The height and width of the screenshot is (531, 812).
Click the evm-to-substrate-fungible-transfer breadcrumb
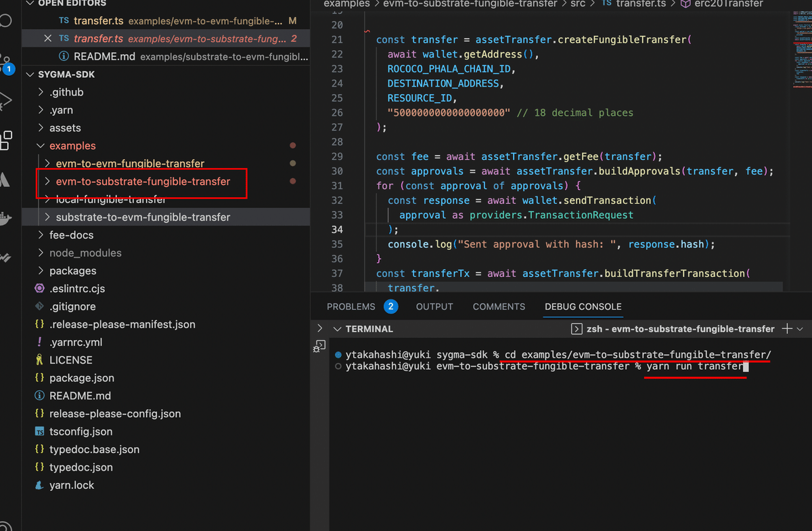click(x=470, y=3)
